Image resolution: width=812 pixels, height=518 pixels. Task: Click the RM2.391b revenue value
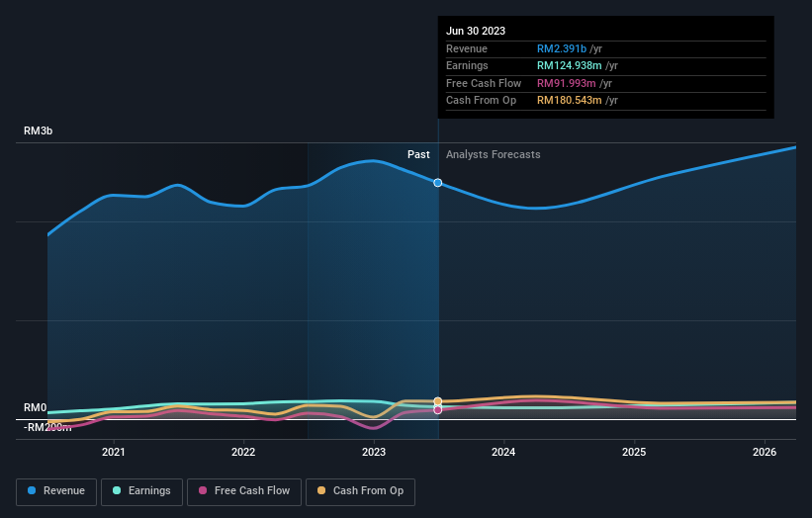[x=562, y=48]
